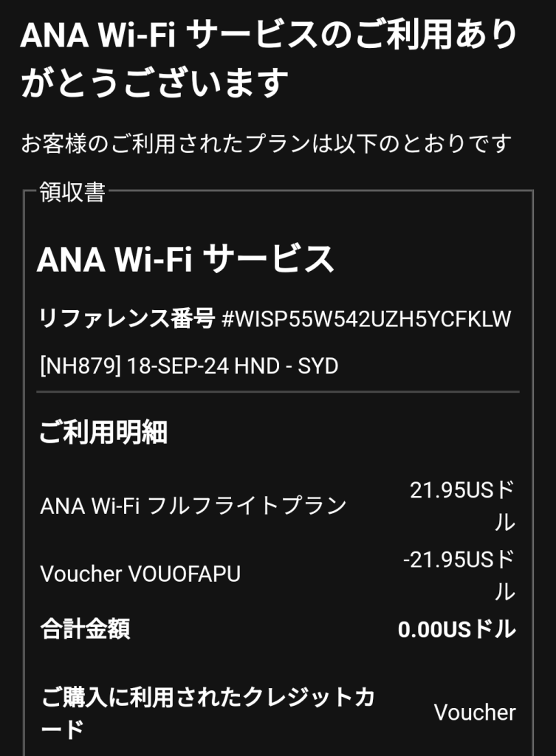Image resolution: width=556 pixels, height=756 pixels.
Task: Click reference number #WISP55W542UZH5YCFKLW
Action: point(367,320)
